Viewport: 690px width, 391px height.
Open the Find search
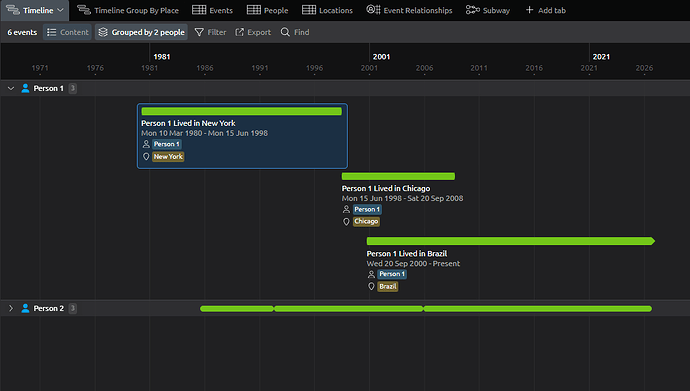(x=295, y=32)
